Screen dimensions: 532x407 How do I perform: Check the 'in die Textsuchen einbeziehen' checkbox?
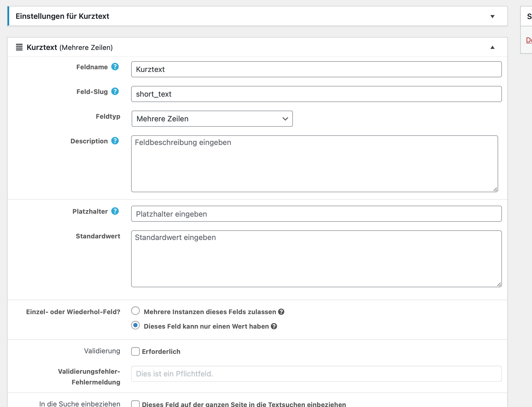[x=135, y=404]
